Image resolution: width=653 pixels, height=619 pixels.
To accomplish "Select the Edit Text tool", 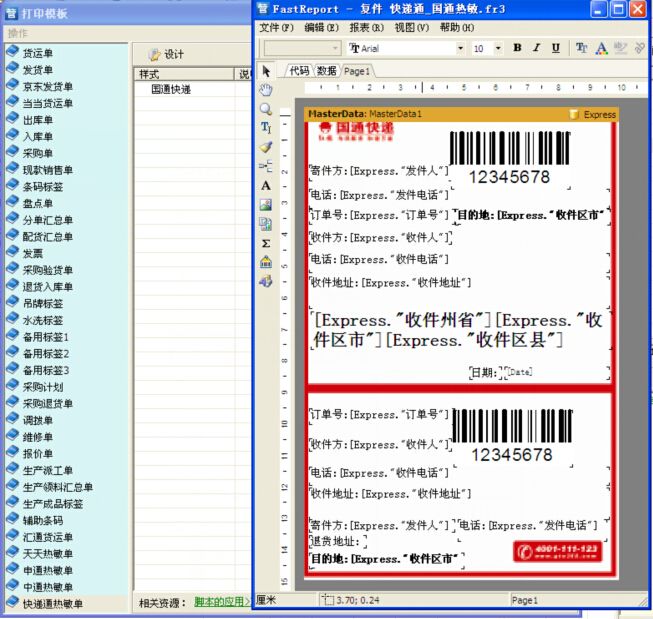I will 266,127.
